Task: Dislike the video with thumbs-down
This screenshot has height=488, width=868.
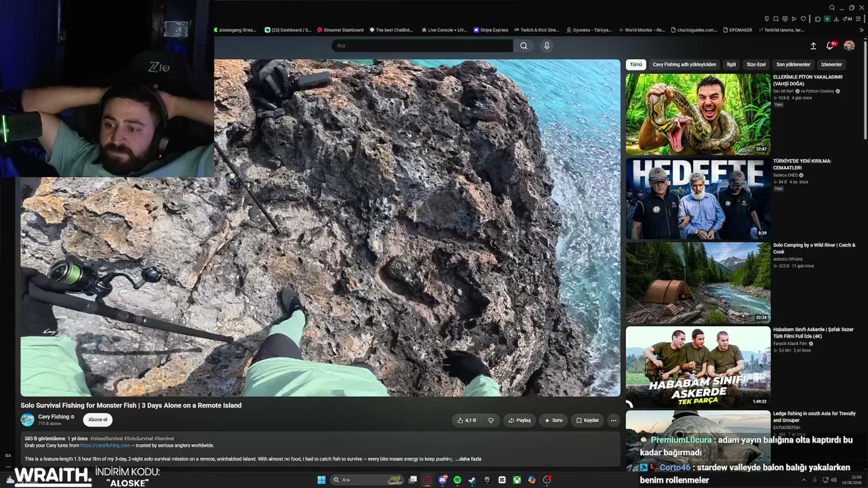Action: [x=492, y=420]
